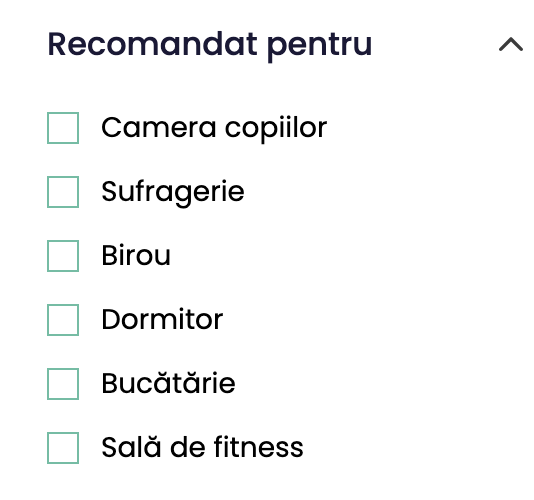Viewport: 534px width, 500px height.
Task: Filter by bedroom using its checkbox
Action: tap(63, 320)
